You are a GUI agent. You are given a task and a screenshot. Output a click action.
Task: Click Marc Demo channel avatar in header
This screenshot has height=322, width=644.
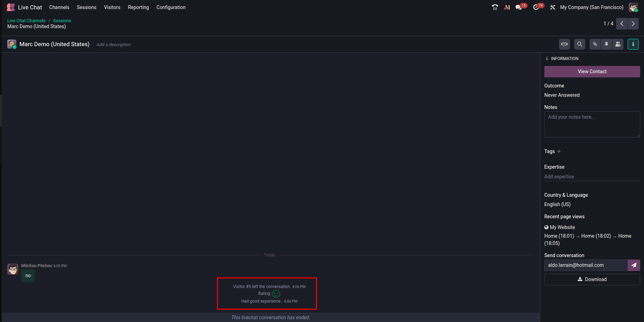tap(12, 44)
